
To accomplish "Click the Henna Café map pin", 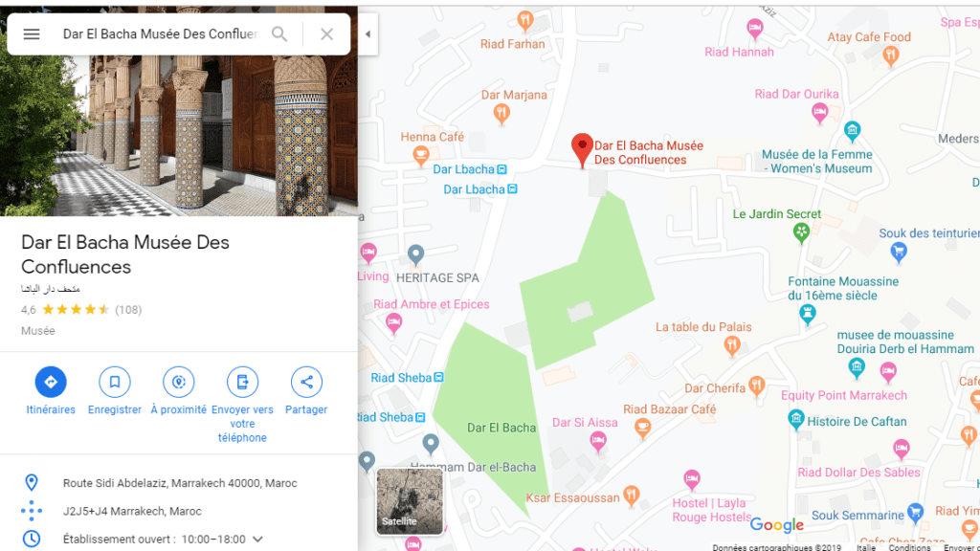I will click(421, 154).
